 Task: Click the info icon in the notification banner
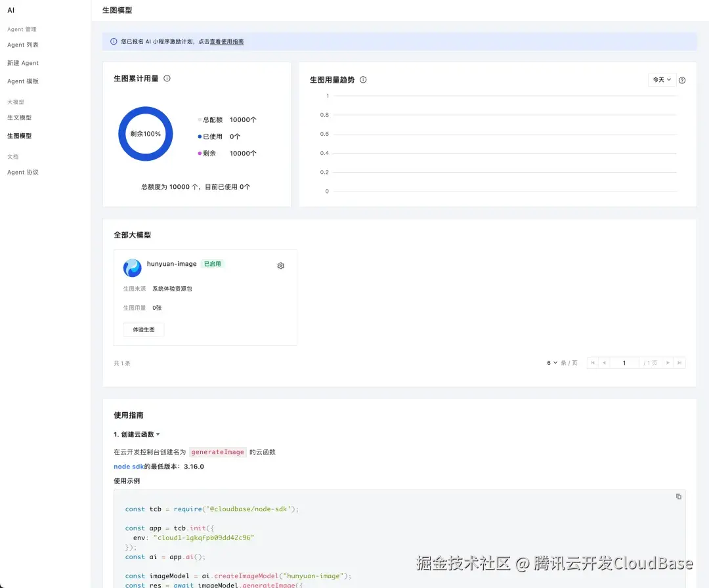[x=114, y=41]
